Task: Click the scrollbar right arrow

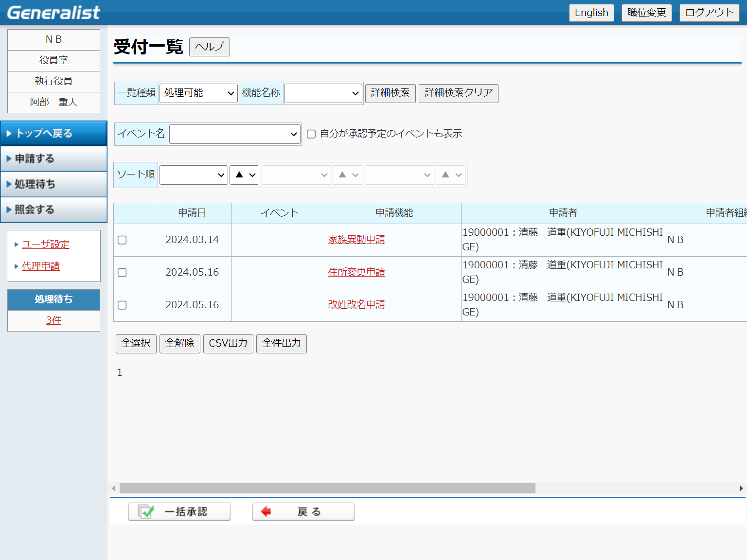Action: click(741, 488)
